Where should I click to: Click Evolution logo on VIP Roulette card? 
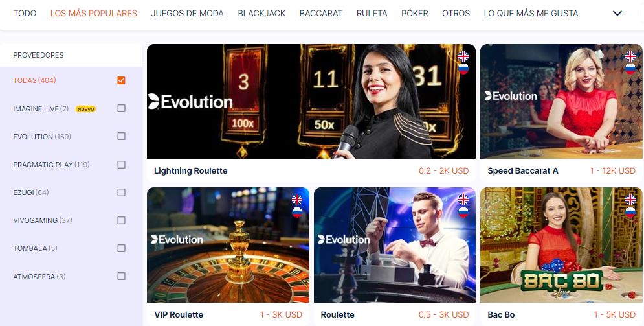[x=177, y=239]
